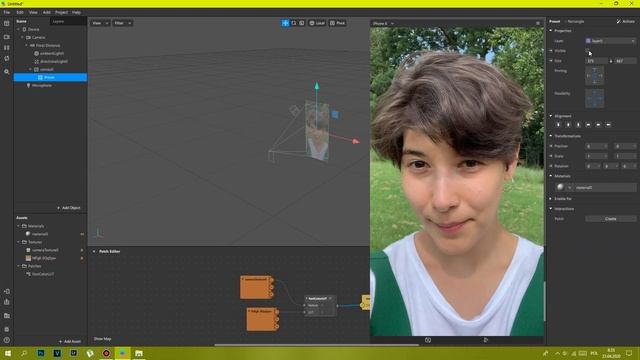The height and width of the screenshot is (360, 640).
Task: Click the pause icon in left sidebar
Action: (x=7, y=48)
